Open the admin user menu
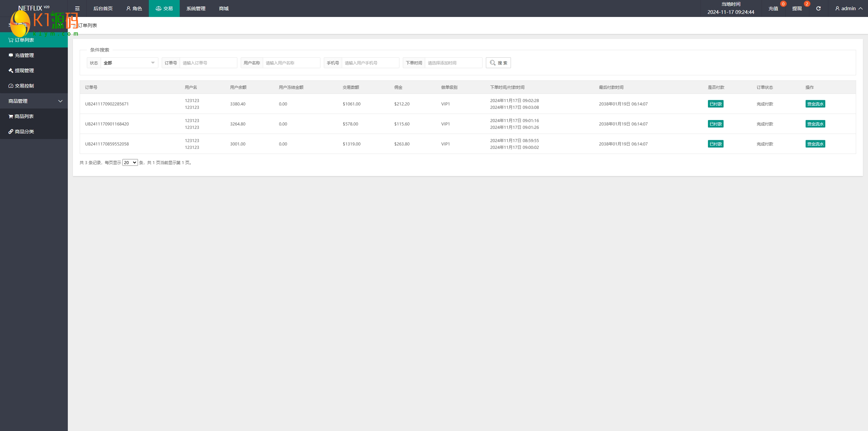This screenshot has height=431, width=868. click(848, 8)
